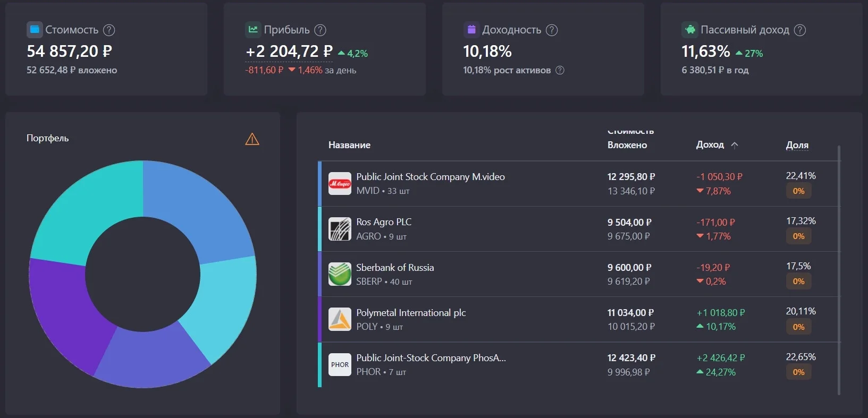This screenshot has width=868, height=418.
Task: Click the 0% badge in the PHOR row
Action: [x=798, y=372]
